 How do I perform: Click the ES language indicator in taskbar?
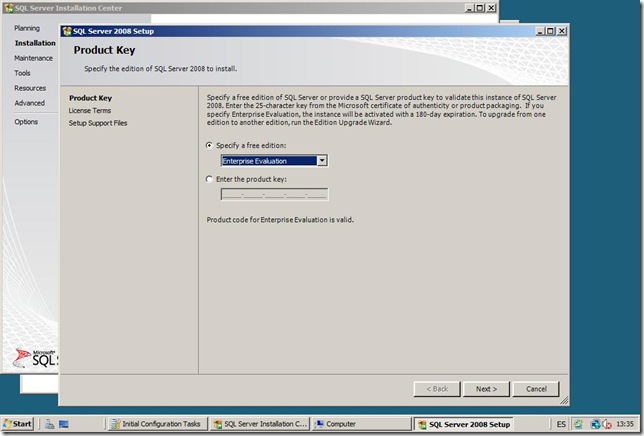pyautogui.click(x=561, y=424)
